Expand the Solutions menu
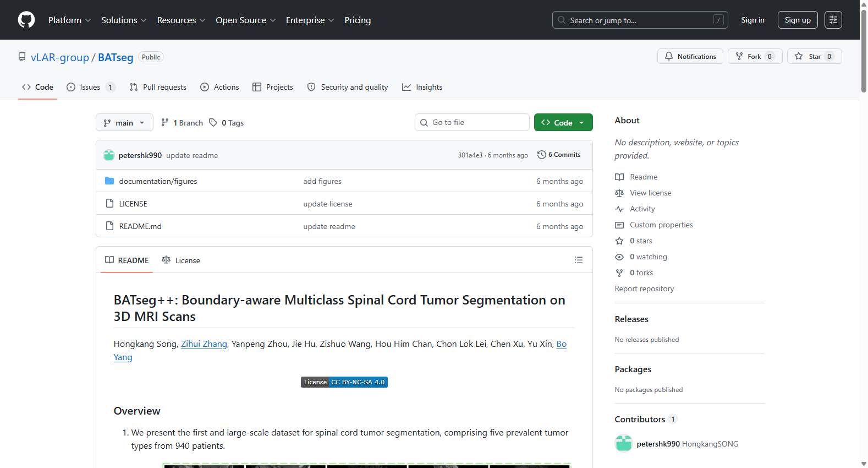This screenshot has height=468, width=868. click(x=124, y=20)
